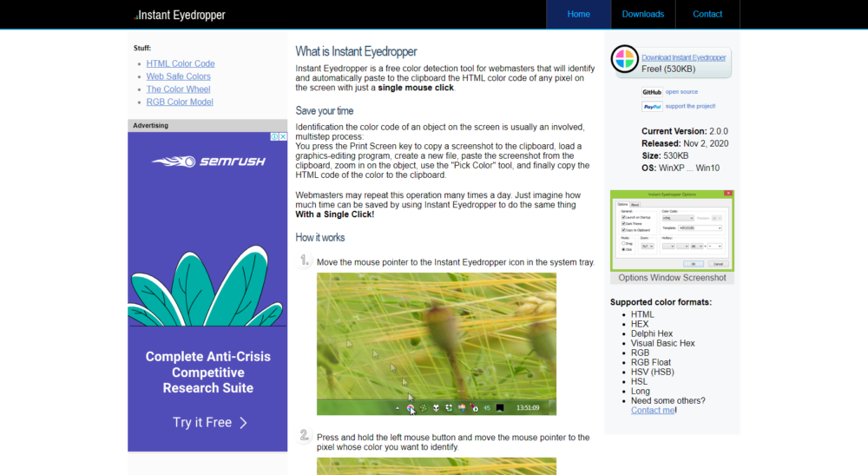Click the GitHub badge icon
868x475 pixels.
652,92
